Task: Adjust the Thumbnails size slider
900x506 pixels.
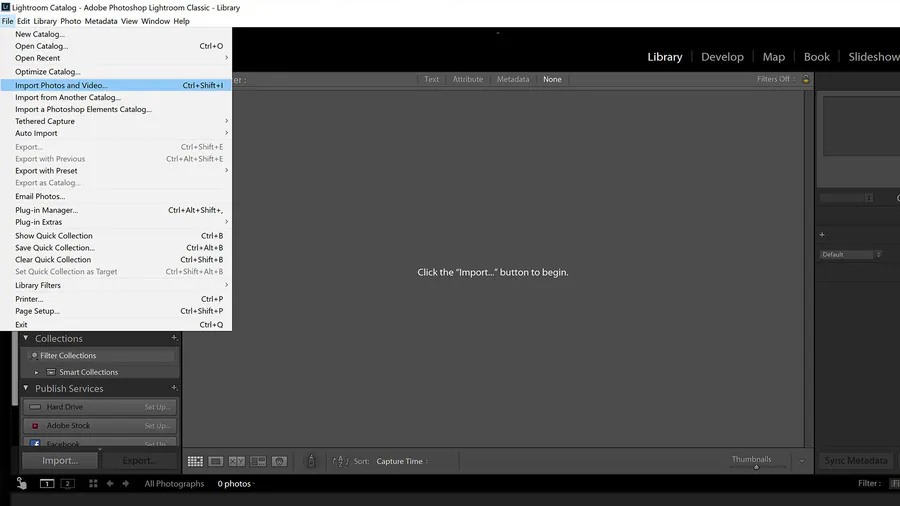Action: 756,467
